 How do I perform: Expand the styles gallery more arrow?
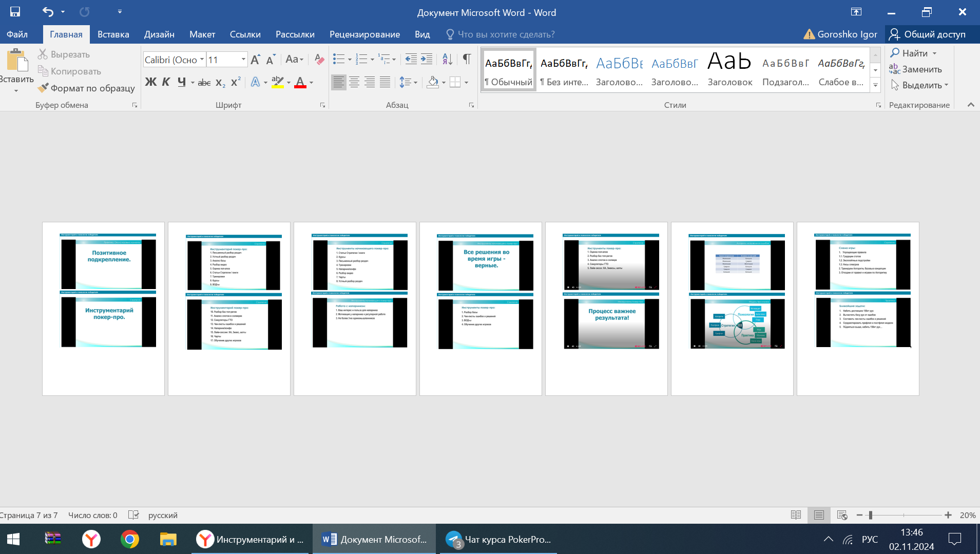(876, 85)
